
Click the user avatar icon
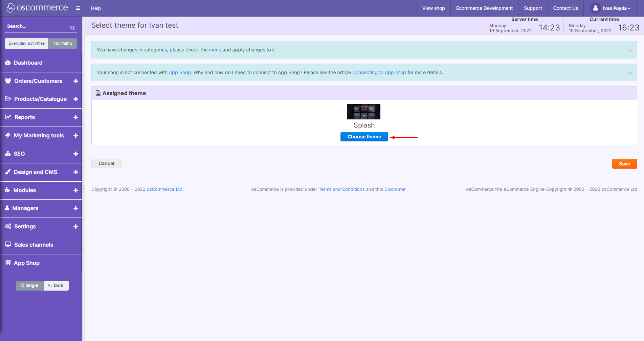tap(595, 8)
